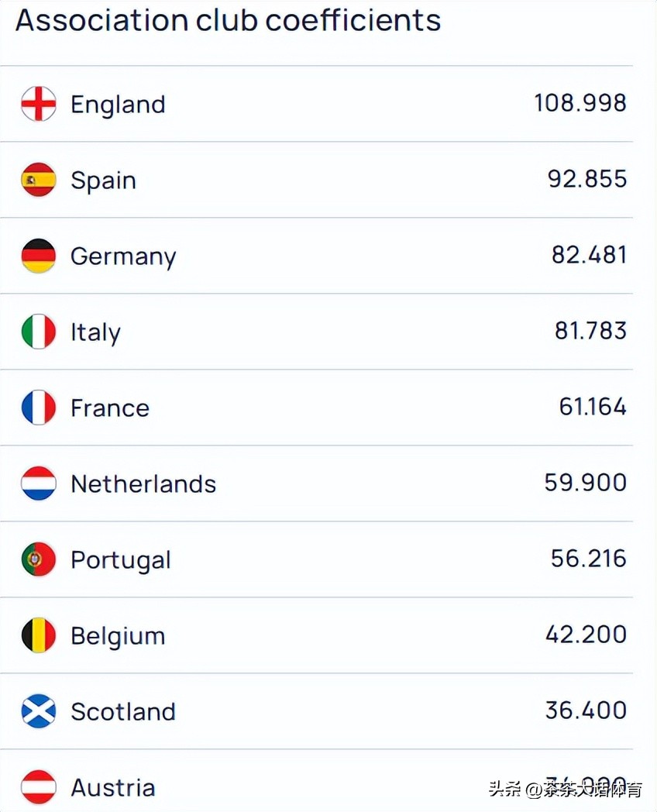Click the Austria flag icon

pyautogui.click(x=39, y=787)
